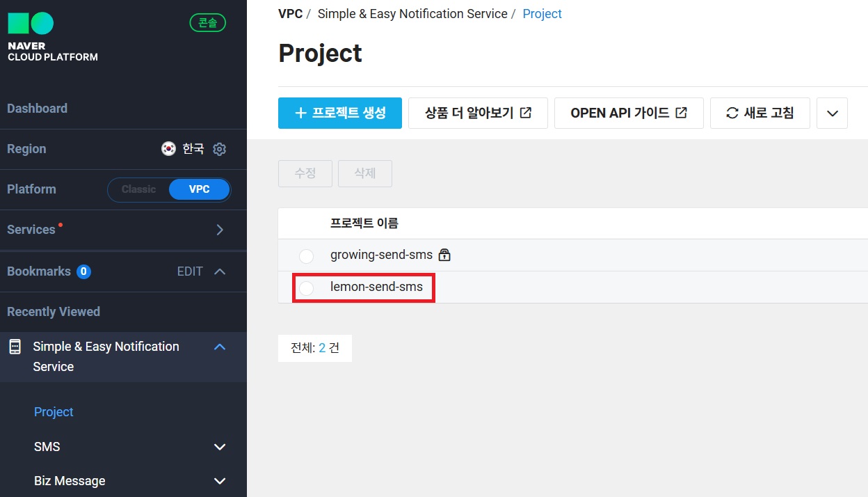Select lemon-send-sms radio button
The width and height of the screenshot is (868, 497).
[x=306, y=288]
